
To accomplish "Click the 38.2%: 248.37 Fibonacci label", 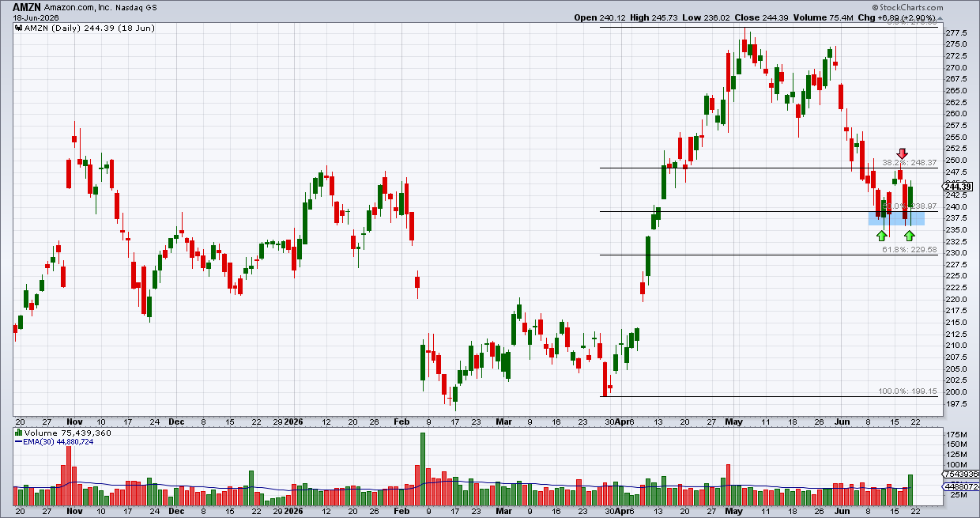I will [x=910, y=162].
